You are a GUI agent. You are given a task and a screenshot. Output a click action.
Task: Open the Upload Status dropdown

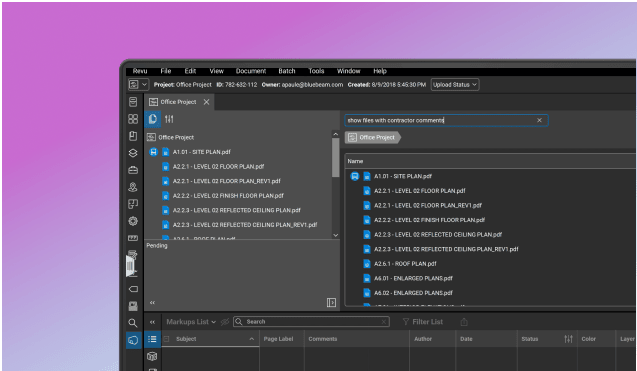455,85
